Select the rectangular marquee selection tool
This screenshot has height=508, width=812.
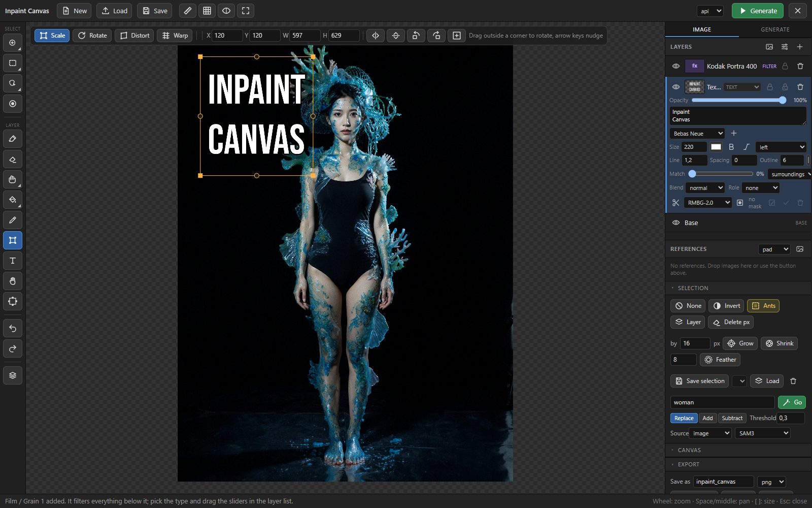tap(13, 63)
